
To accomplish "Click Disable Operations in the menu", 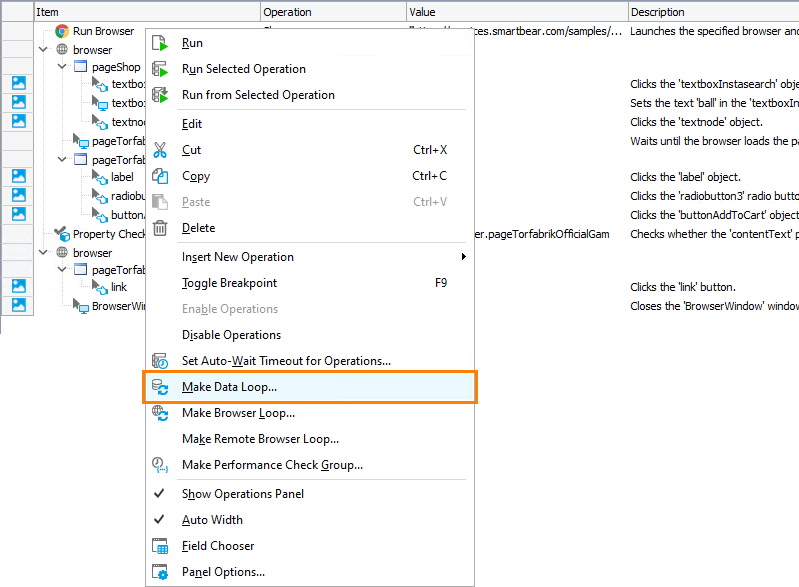I will (231, 335).
